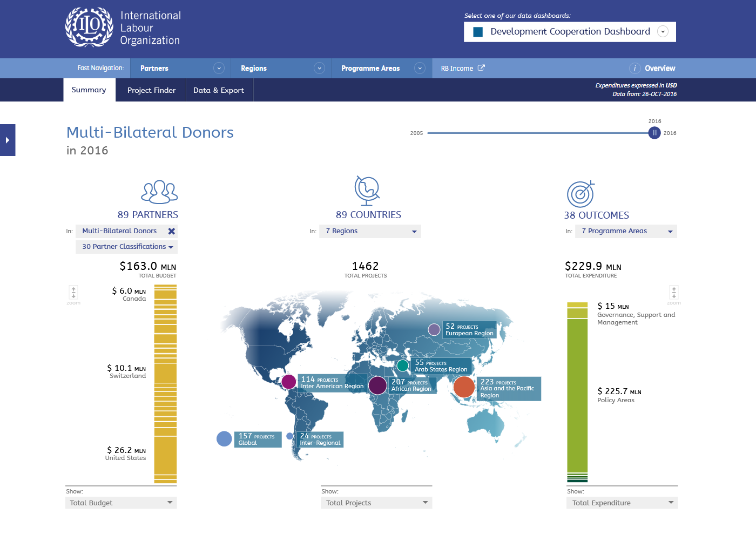Click the countries globe icon
The height and width of the screenshot is (555, 756).
pos(367,191)
